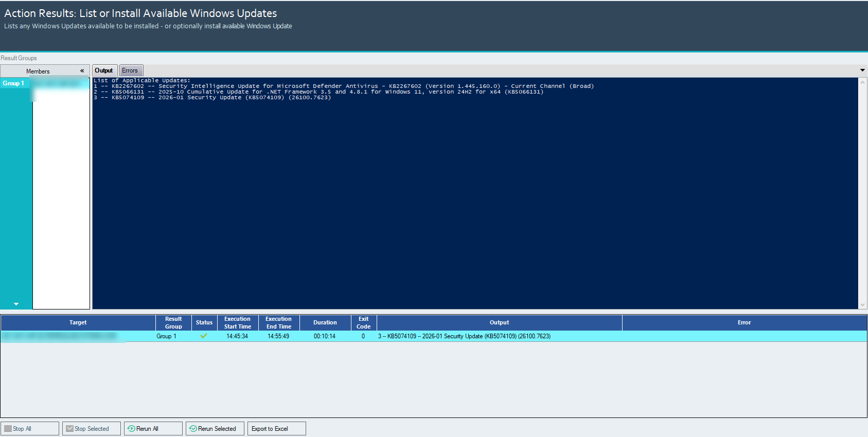Click the Target column header

click(x=78, y=323)
